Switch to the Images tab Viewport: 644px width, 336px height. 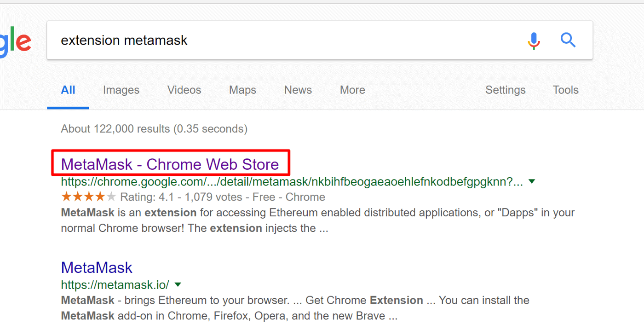(121, 90)
